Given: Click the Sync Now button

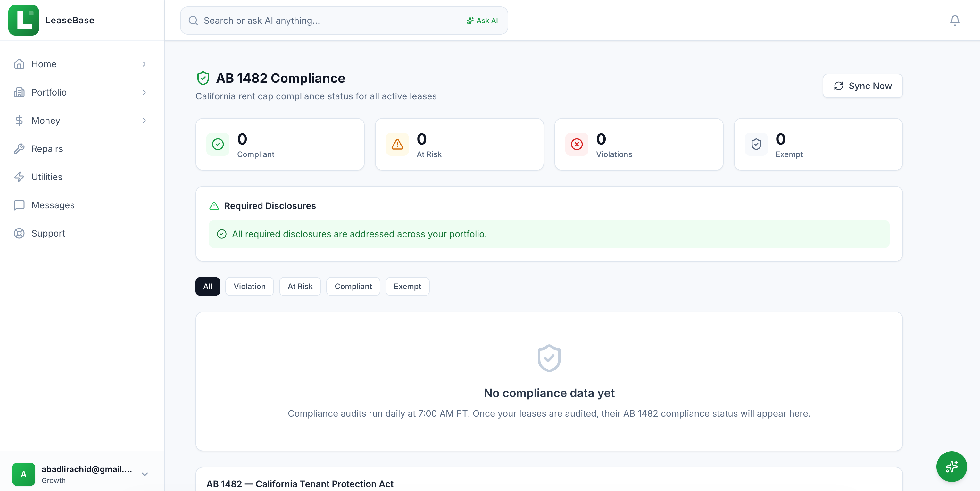Looking at the screenshot, I should [862, 86].
